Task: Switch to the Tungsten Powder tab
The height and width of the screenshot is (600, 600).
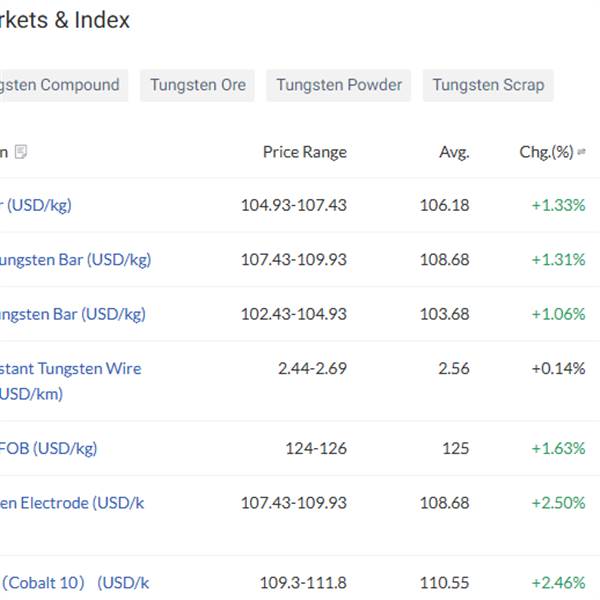Action: click(x=339, y=85)
